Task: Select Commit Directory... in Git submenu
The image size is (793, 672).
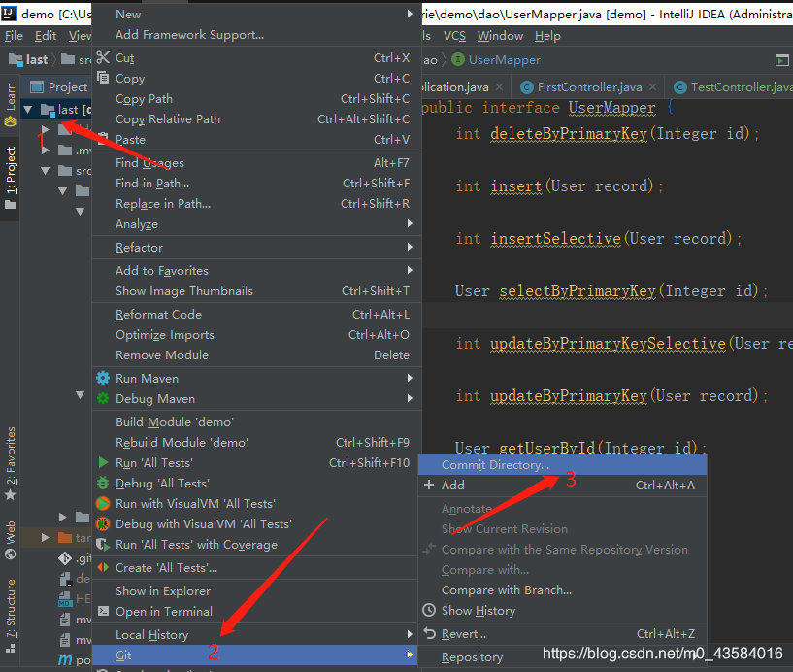Action: tap(562, 464)
